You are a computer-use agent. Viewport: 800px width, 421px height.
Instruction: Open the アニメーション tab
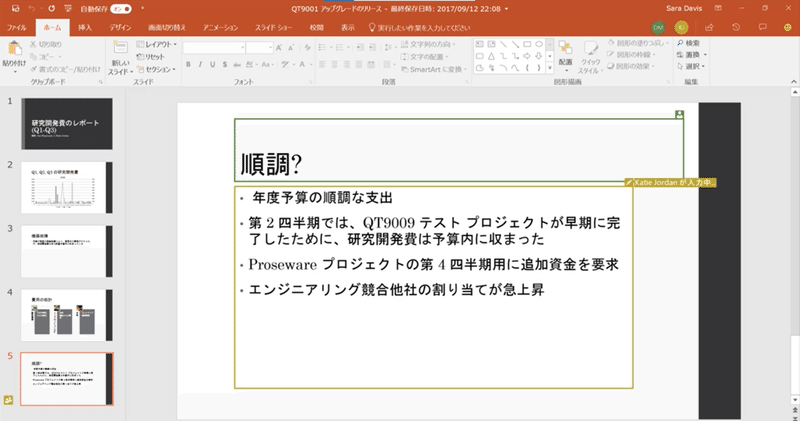[x=220, y=28]
